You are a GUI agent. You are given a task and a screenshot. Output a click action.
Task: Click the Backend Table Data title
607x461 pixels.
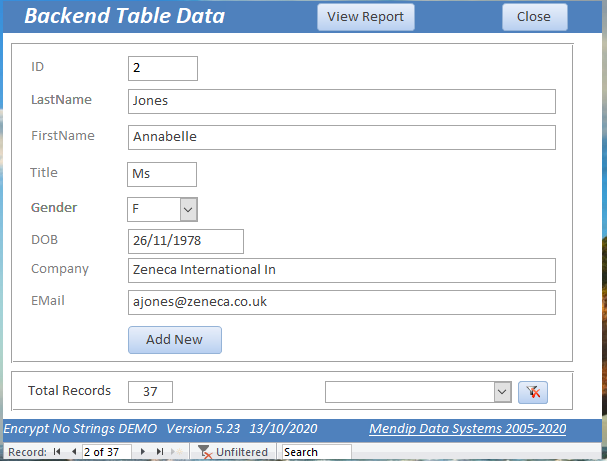[125, 16]
